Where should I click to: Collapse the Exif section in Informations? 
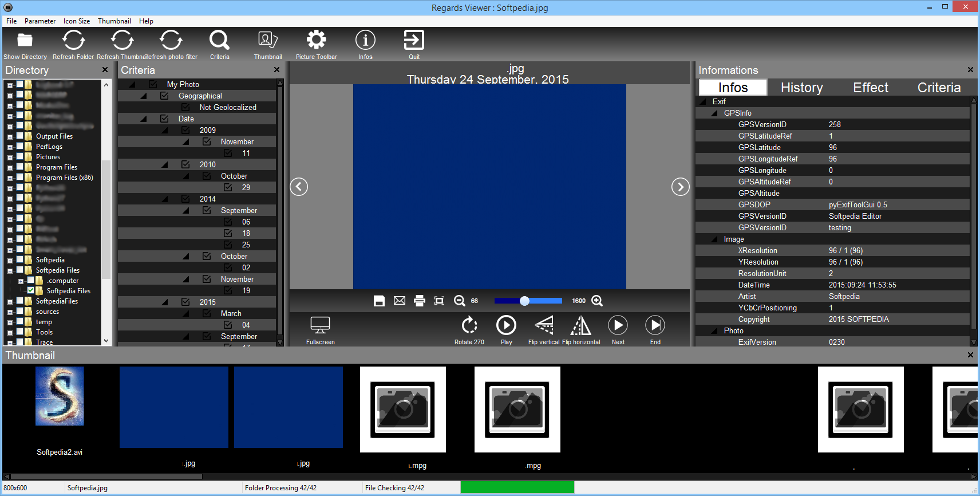point(703,101)
